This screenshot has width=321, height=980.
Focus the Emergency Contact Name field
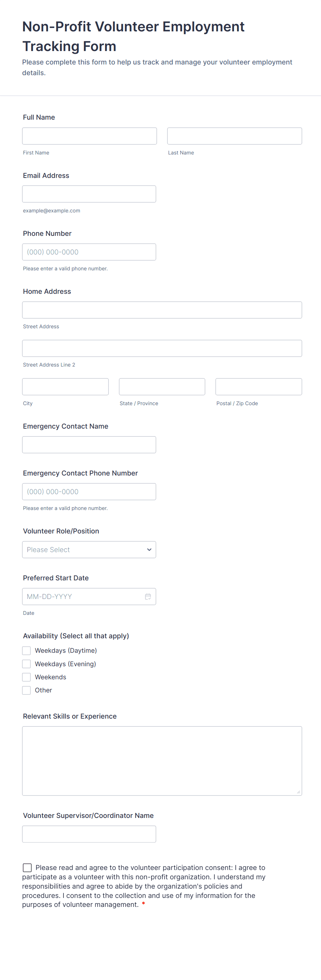pyautogui.click(x=89, y=444)
